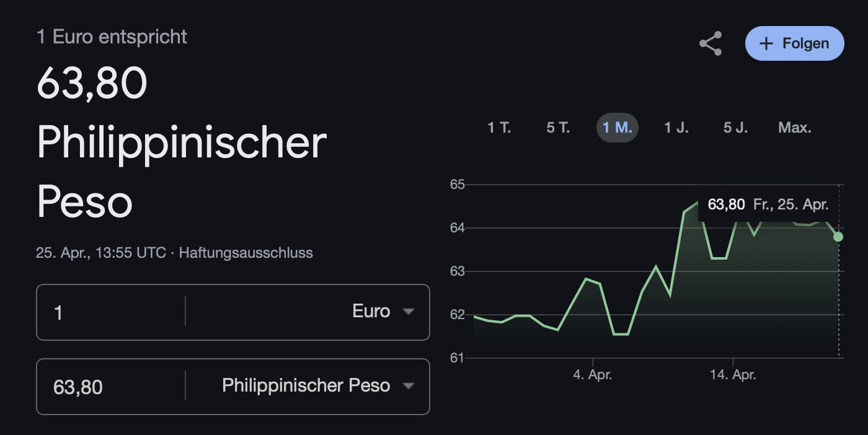The height and width of the screenshot is (435, 868).
Task: Select the 5 T. time range
Action: (558, 128)
